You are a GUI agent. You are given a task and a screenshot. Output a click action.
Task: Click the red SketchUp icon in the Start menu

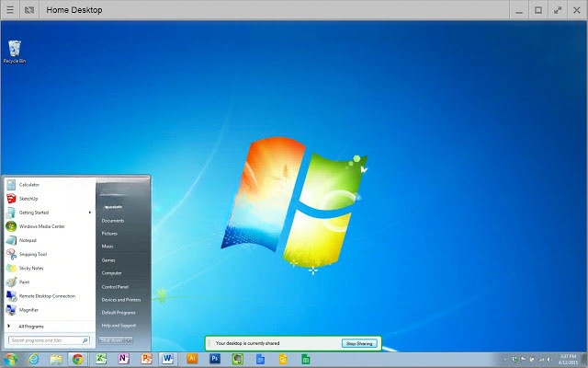coord(11,199)
